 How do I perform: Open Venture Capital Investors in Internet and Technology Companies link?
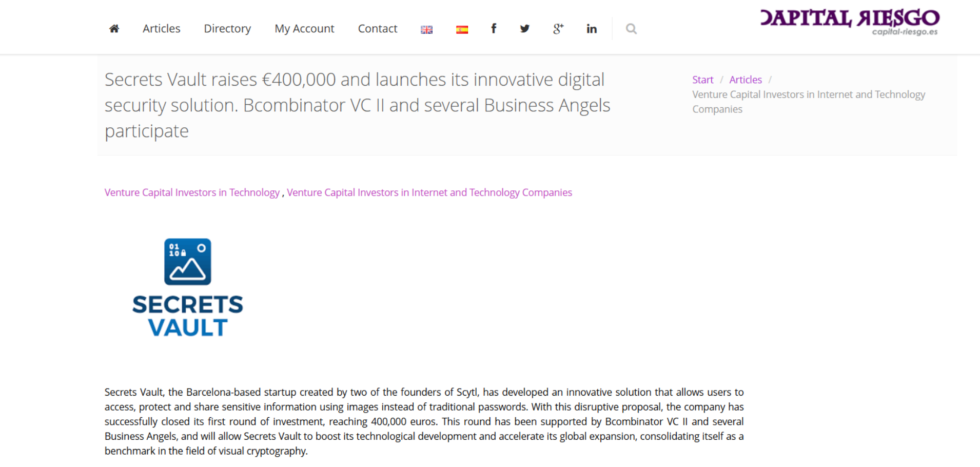point(429,192)
